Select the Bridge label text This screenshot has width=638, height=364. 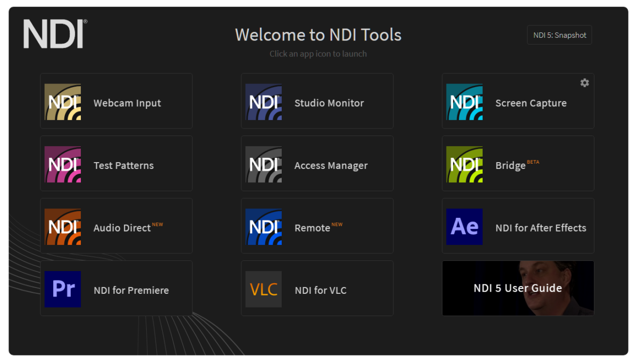click(510, 166)
